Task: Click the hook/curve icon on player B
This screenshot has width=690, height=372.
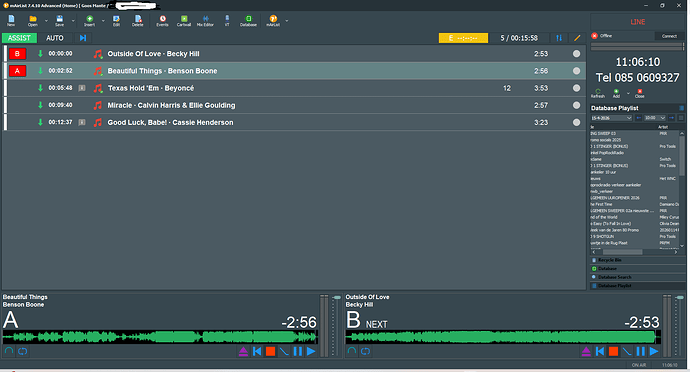Action: (x=352, y=351)
